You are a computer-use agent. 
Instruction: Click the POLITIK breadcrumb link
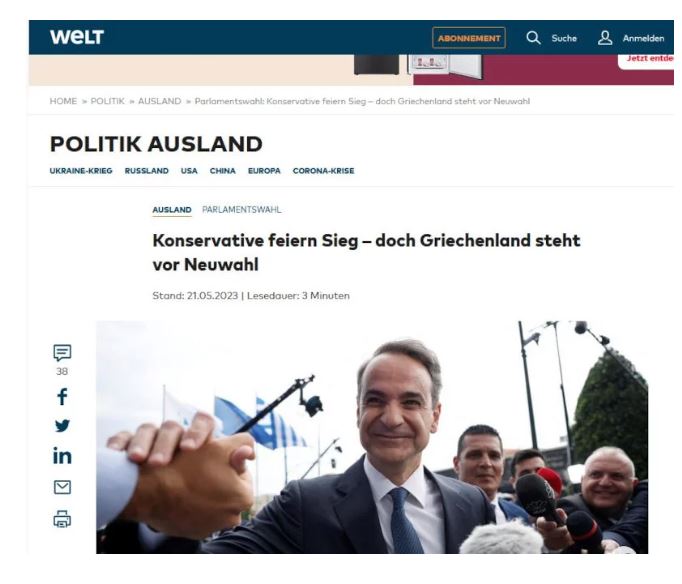pos(107,101)
